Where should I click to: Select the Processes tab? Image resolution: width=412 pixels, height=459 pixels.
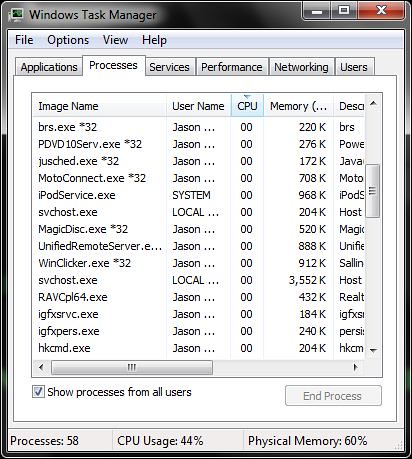pos(113,65)
